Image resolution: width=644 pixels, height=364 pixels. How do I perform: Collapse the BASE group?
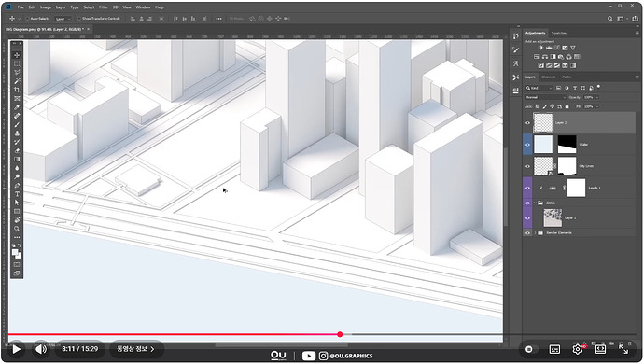coord(535,203)
